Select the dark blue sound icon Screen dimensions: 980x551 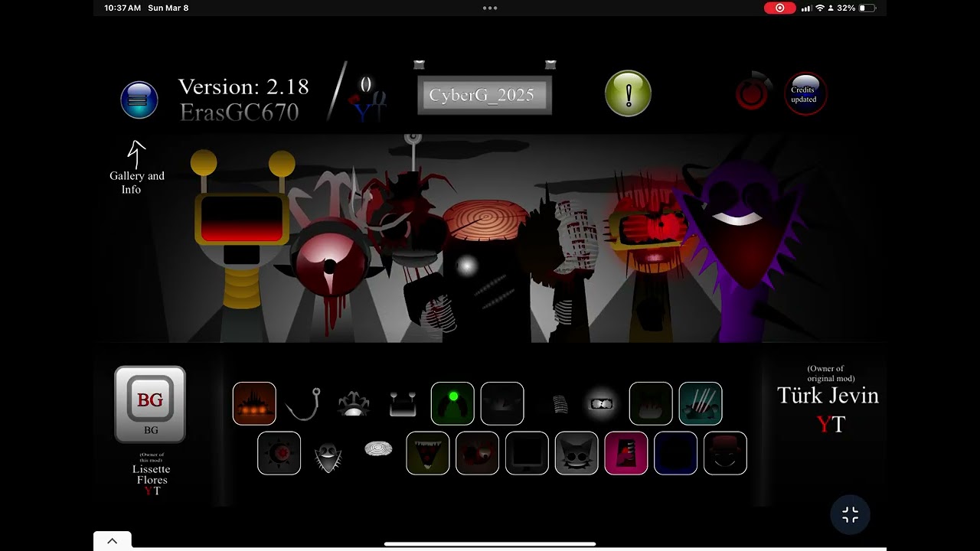[676, 453]
